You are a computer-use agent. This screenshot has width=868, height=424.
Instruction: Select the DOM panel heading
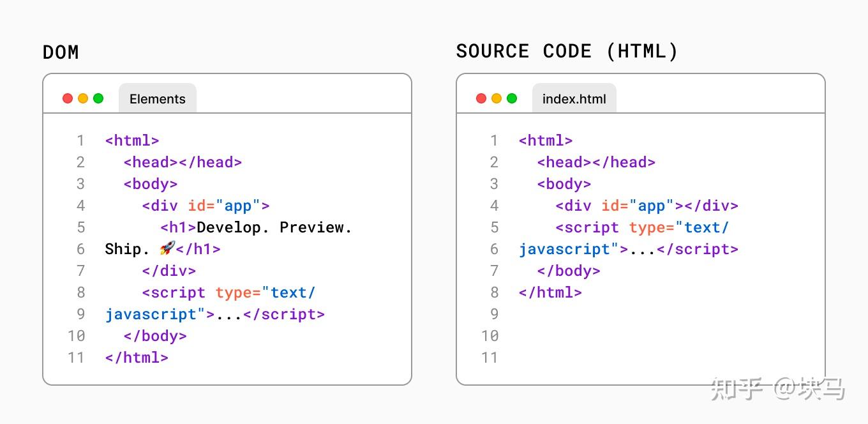(61, 52)
